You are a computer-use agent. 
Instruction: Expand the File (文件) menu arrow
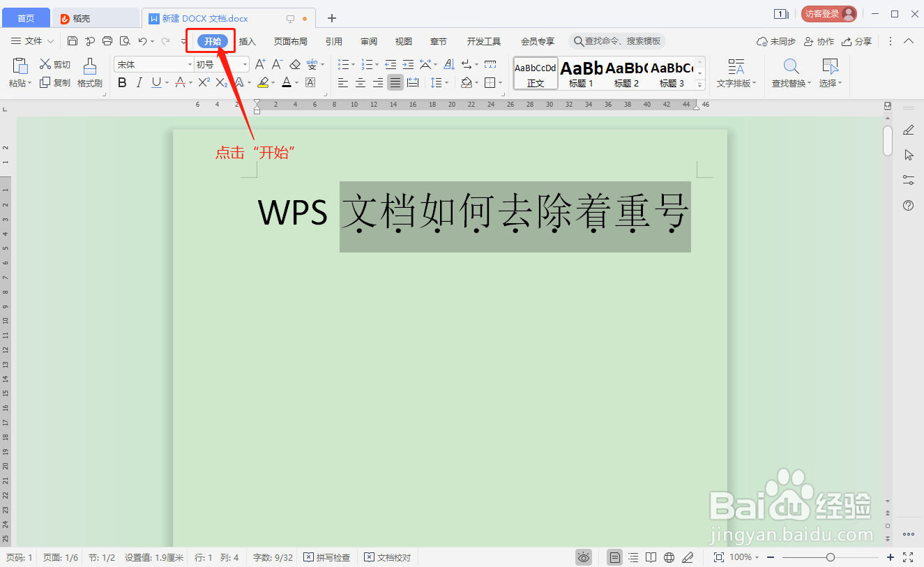50,42
